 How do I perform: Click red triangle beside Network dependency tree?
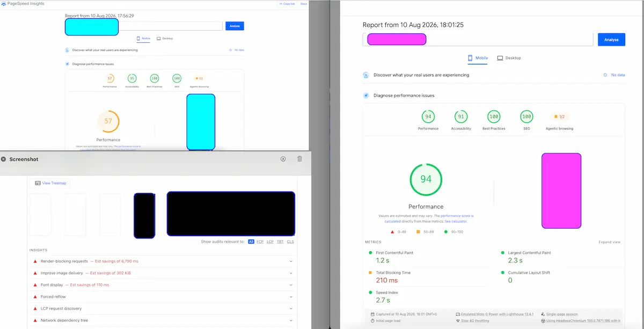(35, 320)
